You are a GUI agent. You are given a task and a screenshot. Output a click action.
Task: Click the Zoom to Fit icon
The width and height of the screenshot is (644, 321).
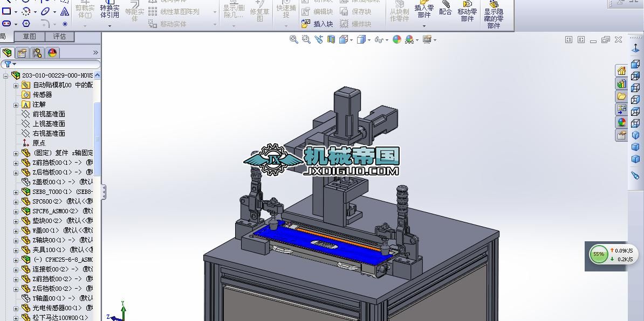[x=293, y=39]
